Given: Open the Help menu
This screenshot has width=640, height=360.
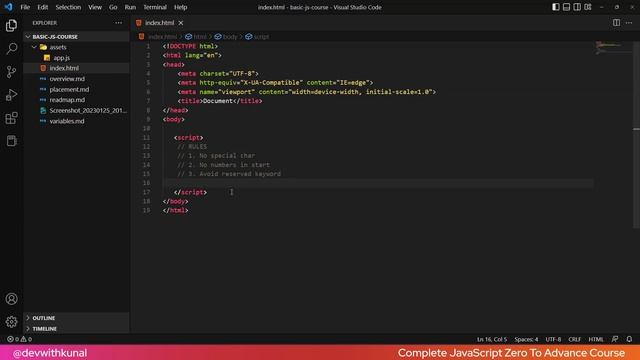Looking at the screenshot, I should (x=180, y=7).
